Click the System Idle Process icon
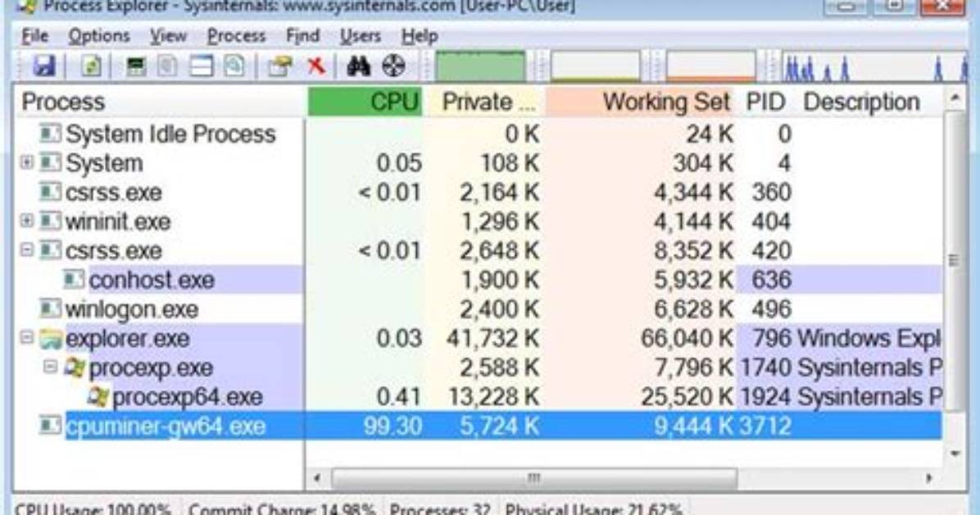 [51, 134]
